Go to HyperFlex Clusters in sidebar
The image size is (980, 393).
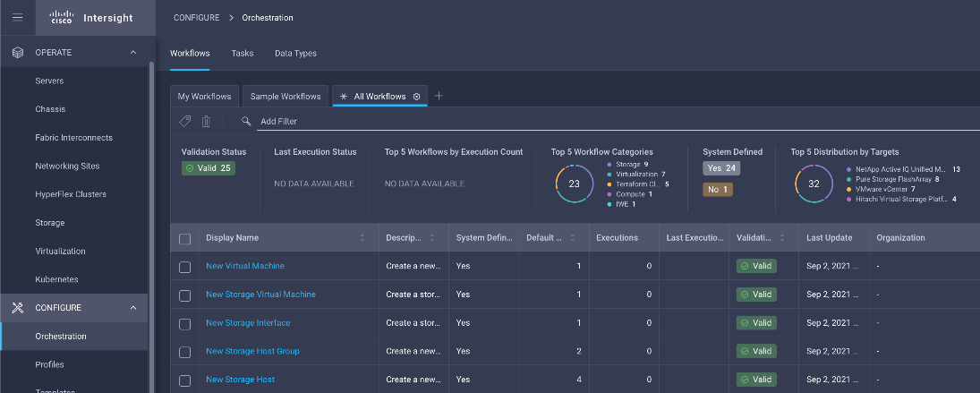coord(71,194)
